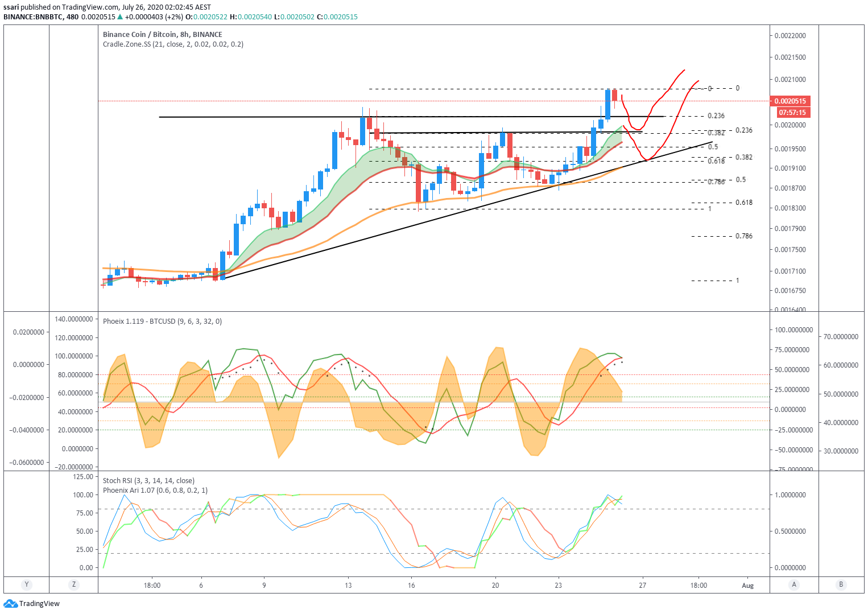Select the Cradle.Zone.SS indicator legend
Screen dimensions: 868x614
click(173, 44)
